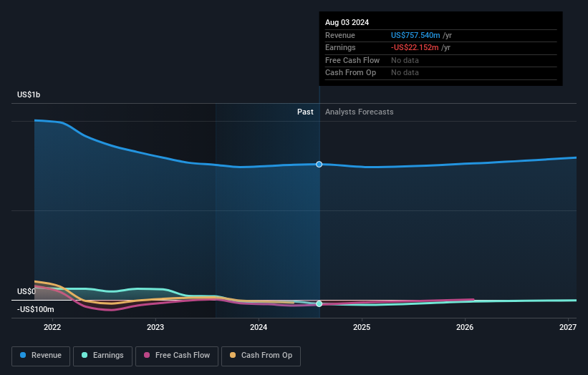The width and height of the screenshot is (588, 375).
Task: Click the Free Cash Flow tooltip row label
Action: [352, 60]
